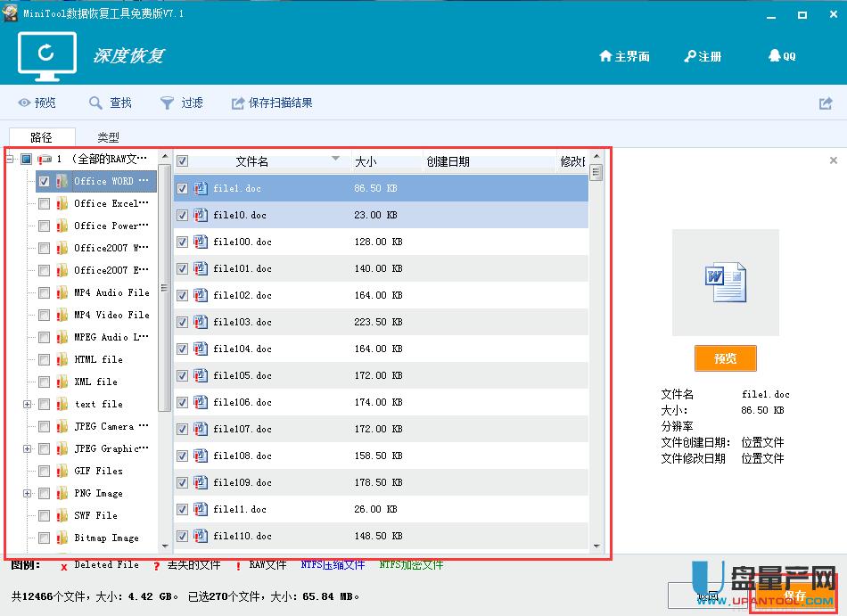
Task: Go to 主界面 home icon
Action: coord(606,56)
